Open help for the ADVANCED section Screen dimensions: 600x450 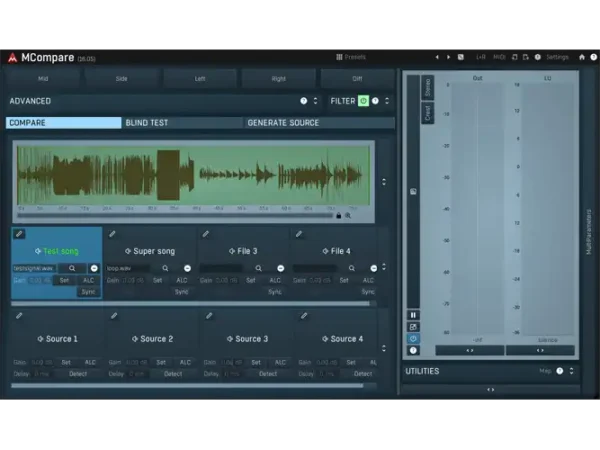click(303, 101)
